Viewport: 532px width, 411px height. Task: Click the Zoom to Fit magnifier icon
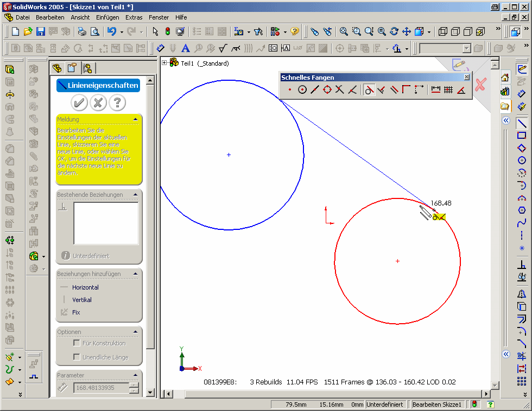coord(344,32)
